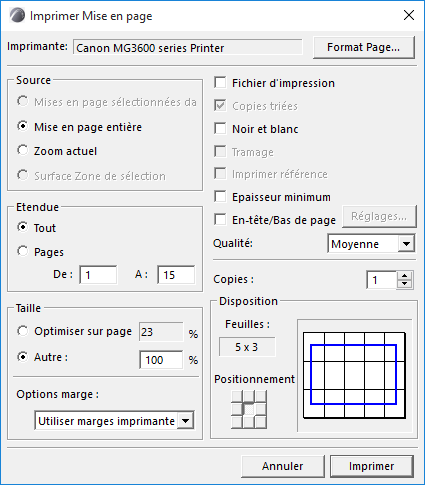This screenshot has height=485, width=425.
Task: Click the De page field
Action: [98, 275]
